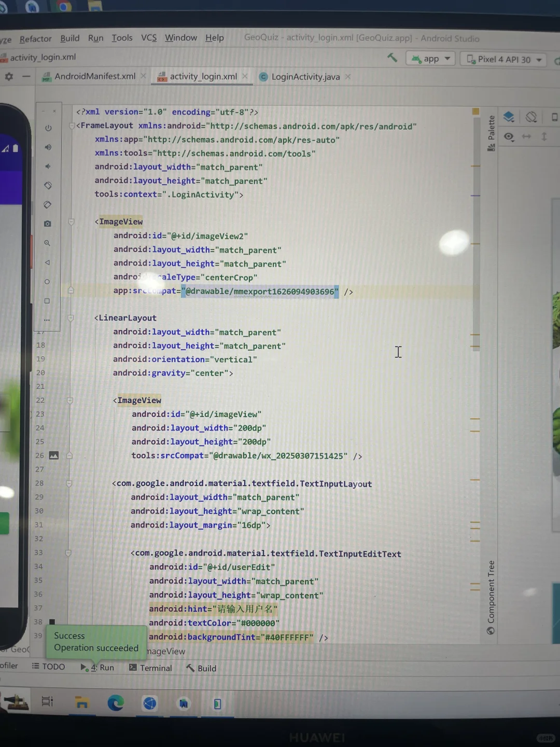Click the emulator Home circle button
Screen dimensions: 560x747
(47, 282)
